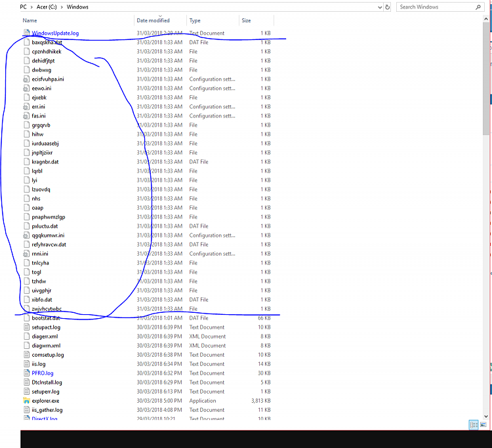Select the file named zwjvhcytwbc
Viewport: 492px width, 448px height.
click(x=47, y=309)
